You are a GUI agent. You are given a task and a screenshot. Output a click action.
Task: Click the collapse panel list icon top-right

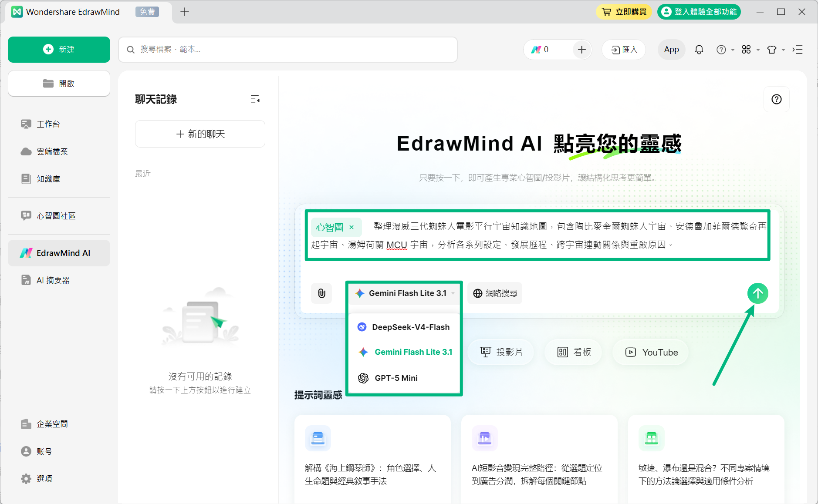coord(798,50)
